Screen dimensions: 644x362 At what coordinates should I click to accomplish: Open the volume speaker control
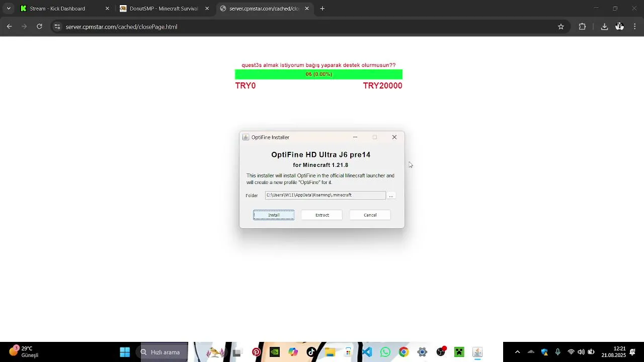[x=581, y=352]
